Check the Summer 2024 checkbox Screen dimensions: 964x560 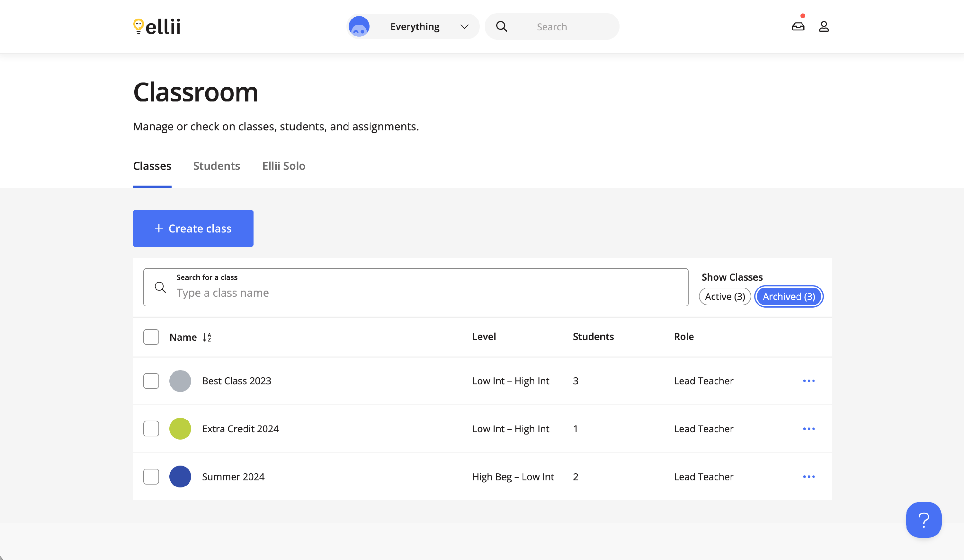tap(151, 477)
